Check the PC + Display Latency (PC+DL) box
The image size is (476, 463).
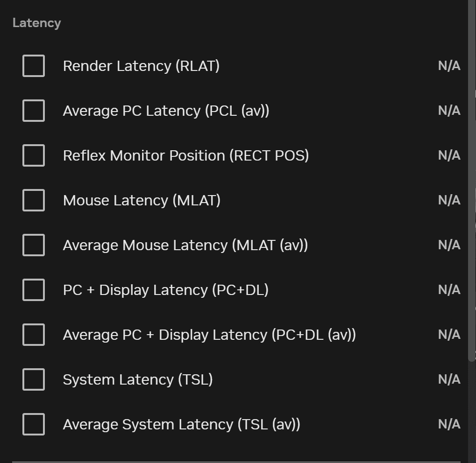tap(34, 290)
